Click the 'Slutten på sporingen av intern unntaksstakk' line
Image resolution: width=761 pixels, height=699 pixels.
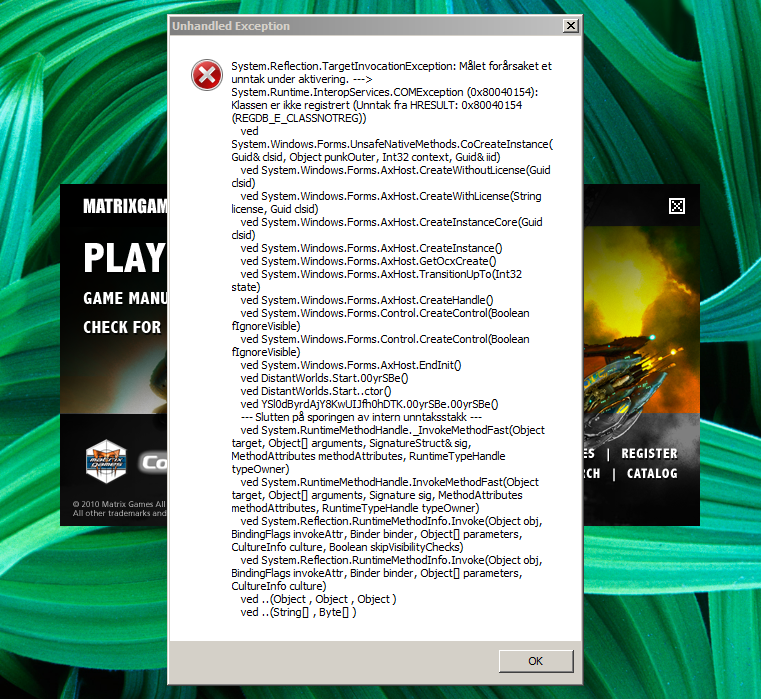pos(361,417)
